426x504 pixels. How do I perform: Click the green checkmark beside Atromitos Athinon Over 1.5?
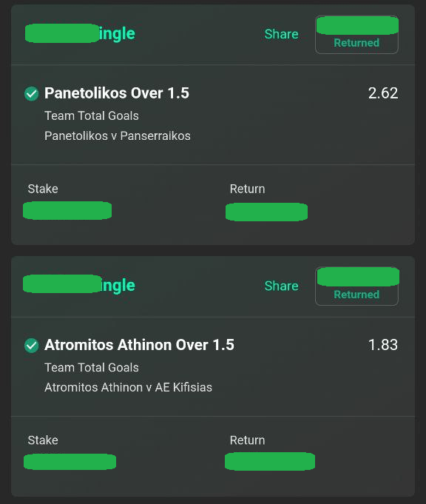click(x=32, y=346)
